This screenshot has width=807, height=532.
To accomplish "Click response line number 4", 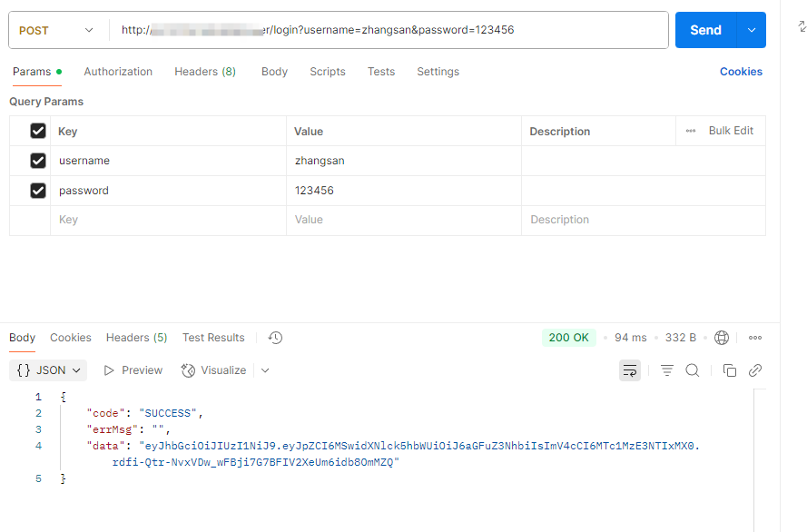I will tap(38, 446).
